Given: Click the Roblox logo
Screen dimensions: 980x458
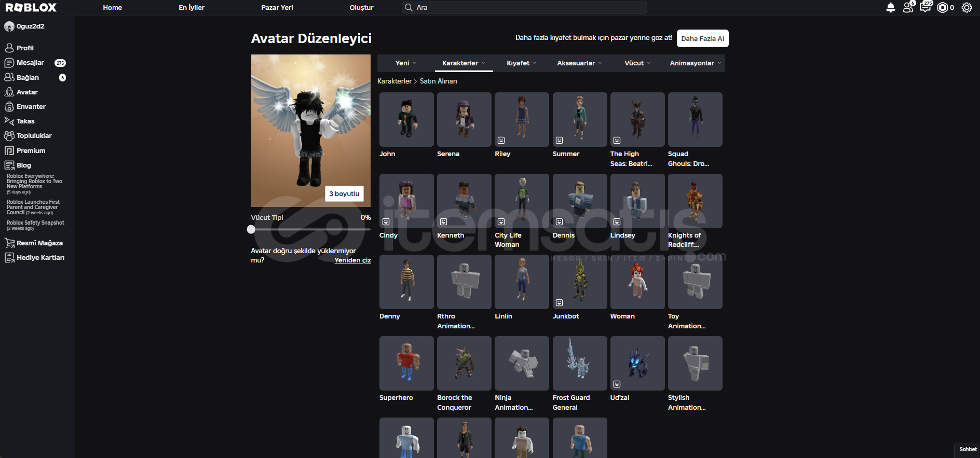Looking at the screenshot, I should click(x=31, y=7).
